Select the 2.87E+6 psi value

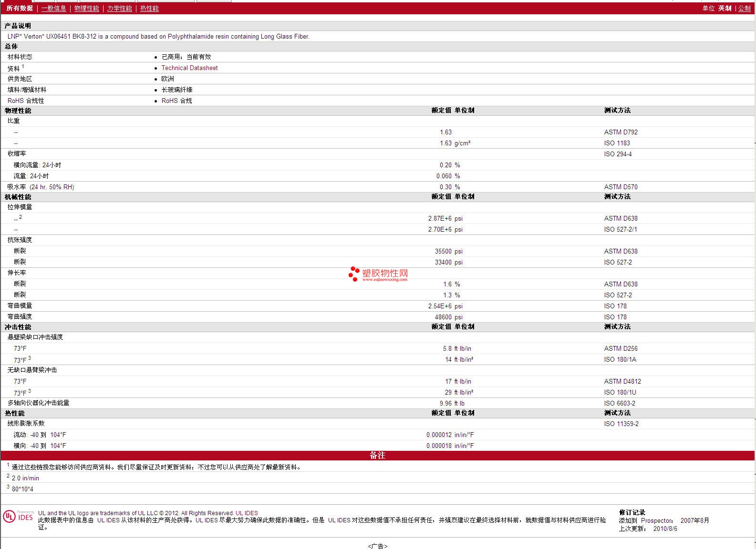[x=445, y=218]
